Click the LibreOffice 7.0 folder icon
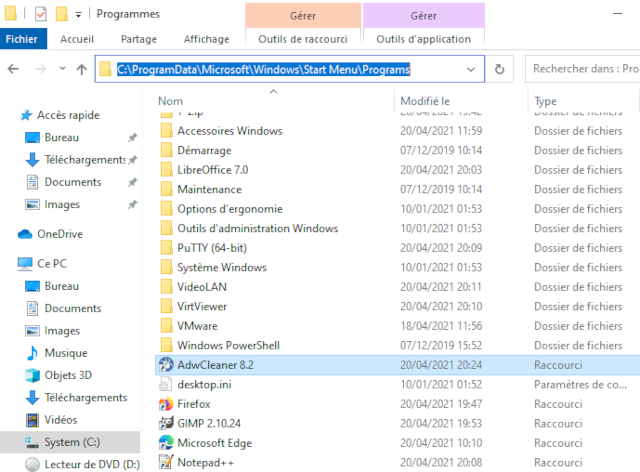This screenshot has width=640, height=472. tap(166, 169)
